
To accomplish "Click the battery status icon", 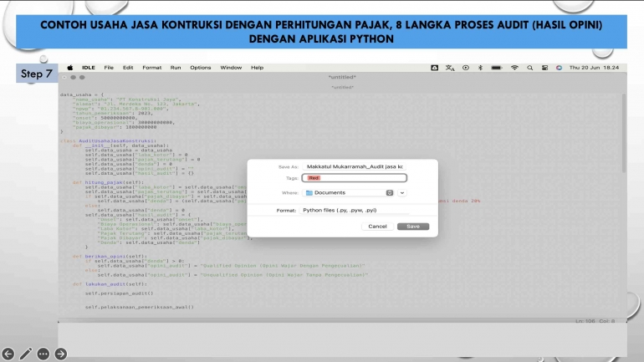I will pos(497,68).
